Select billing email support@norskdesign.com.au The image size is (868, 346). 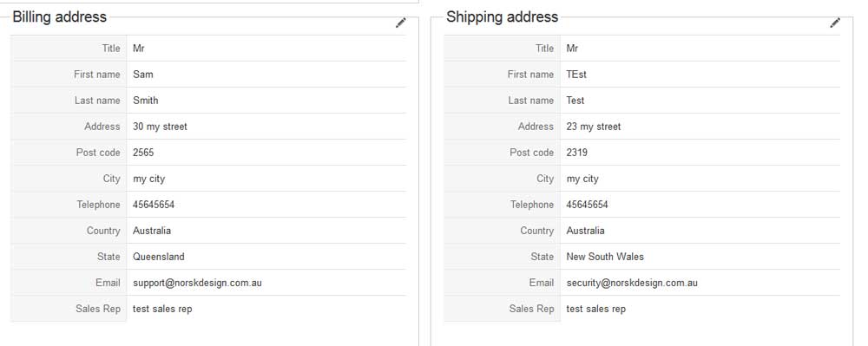tap(197, 283)
